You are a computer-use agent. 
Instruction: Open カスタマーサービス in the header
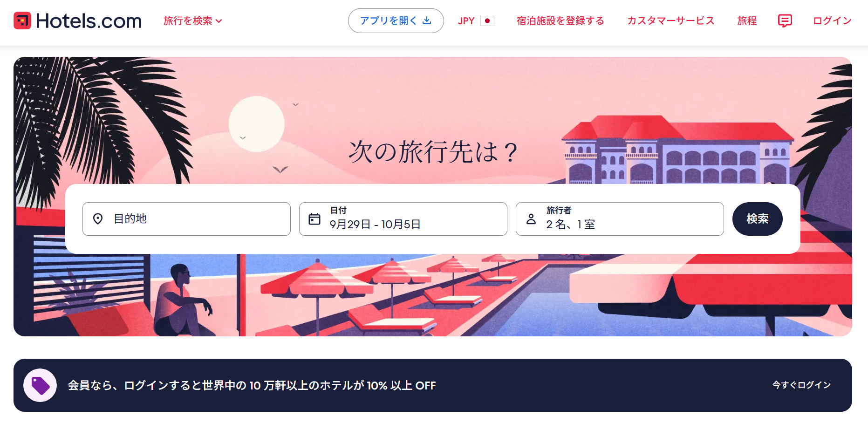point(670,20)
